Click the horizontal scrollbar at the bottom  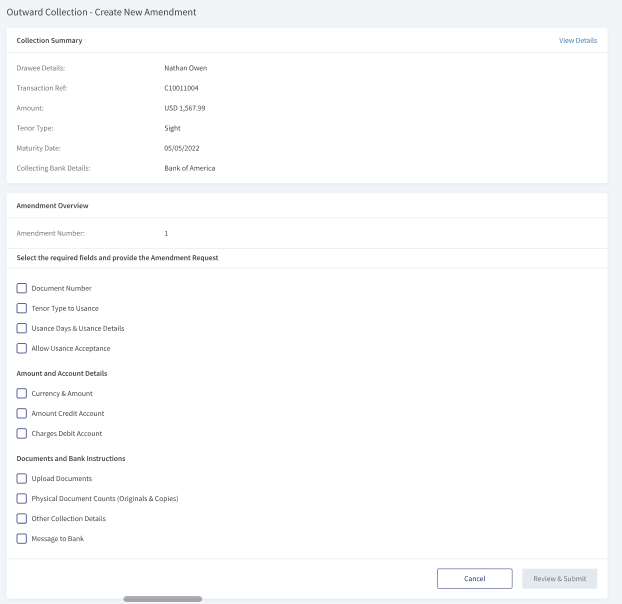click(x=163, y=599)
